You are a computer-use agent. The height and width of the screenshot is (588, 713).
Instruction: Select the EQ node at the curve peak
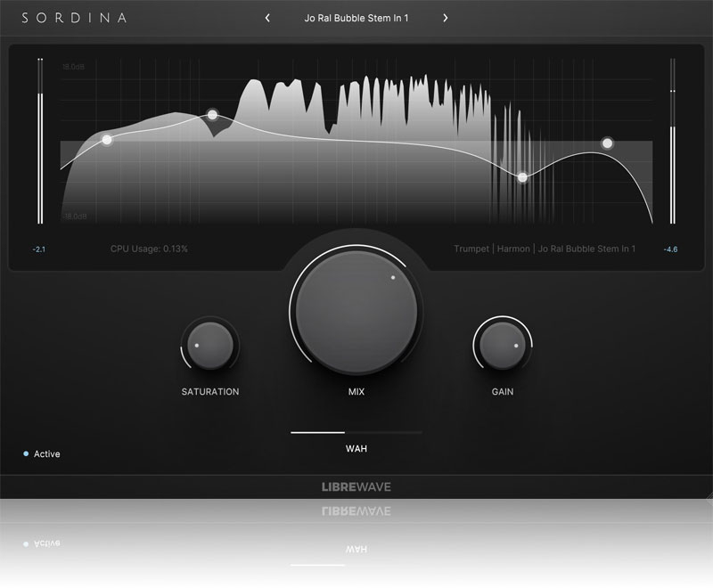pos(212,115)
